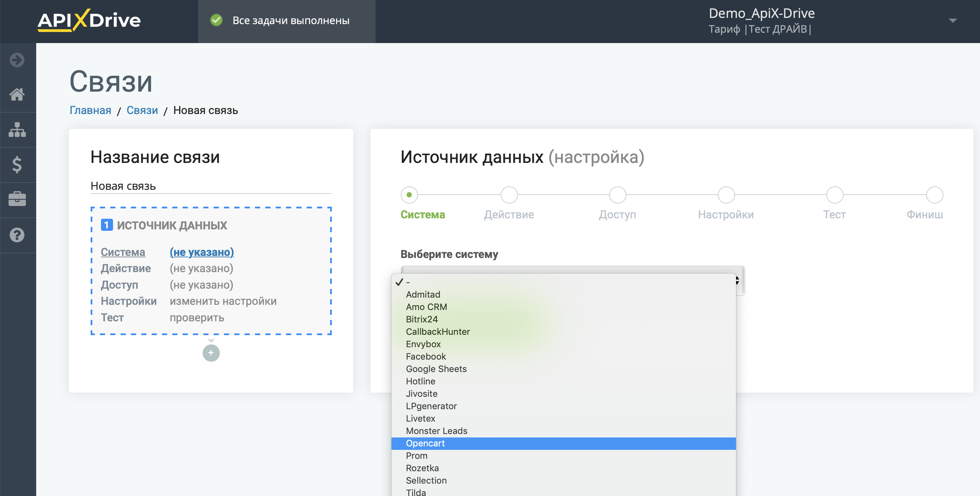Click the Действие label in source block
This screenshot has height=496, width=980.
126,268
